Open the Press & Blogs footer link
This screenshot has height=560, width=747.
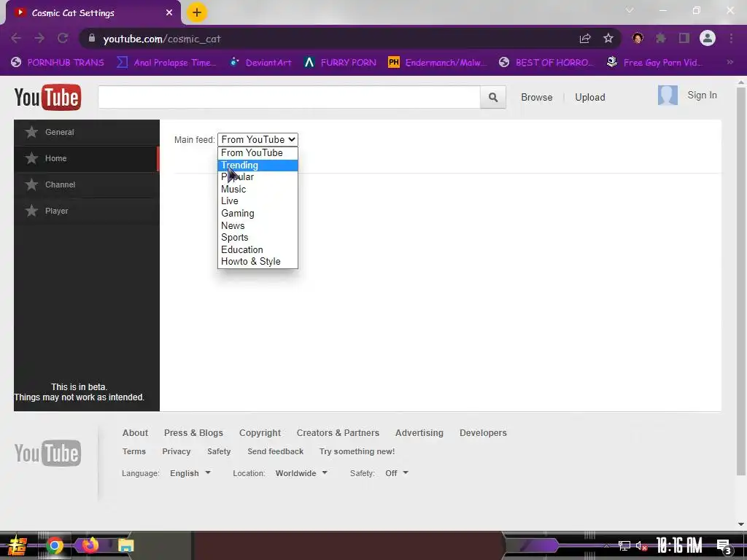coord(193,433)
